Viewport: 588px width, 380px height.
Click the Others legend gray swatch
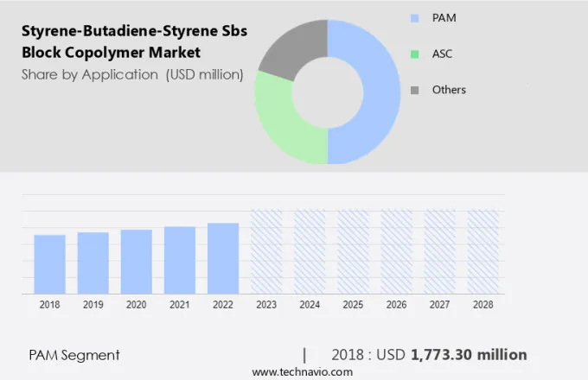414,90
